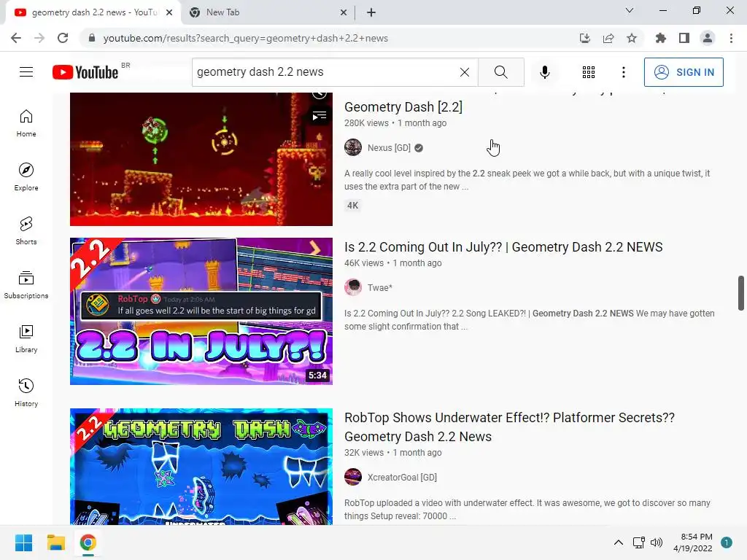The width and height of the screenshot is (747, 560).
Task: Open the YouTube apps grid
Action: click(589, 72)
